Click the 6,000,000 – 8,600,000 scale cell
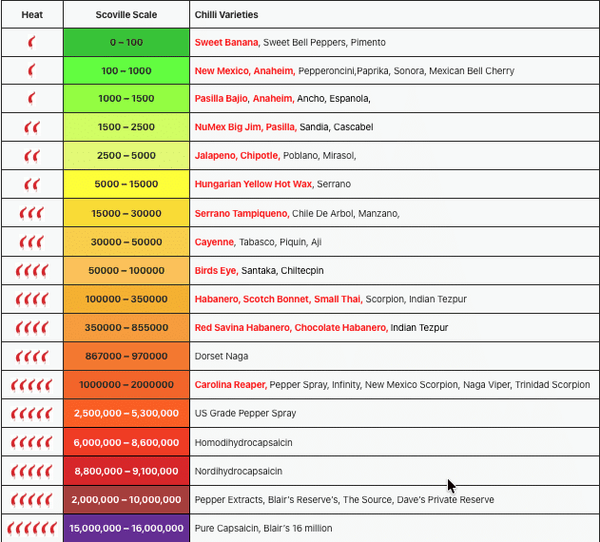600x542 pixels. [126, 442]
